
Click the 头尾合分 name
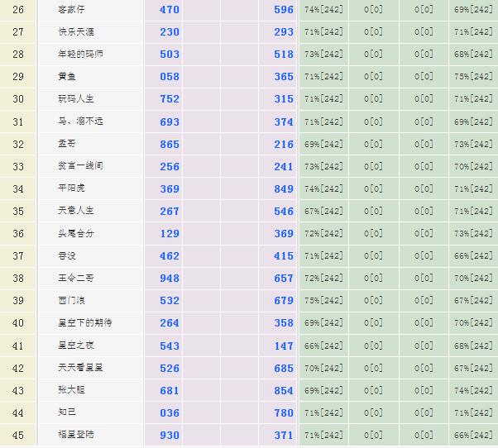(74, 233)
